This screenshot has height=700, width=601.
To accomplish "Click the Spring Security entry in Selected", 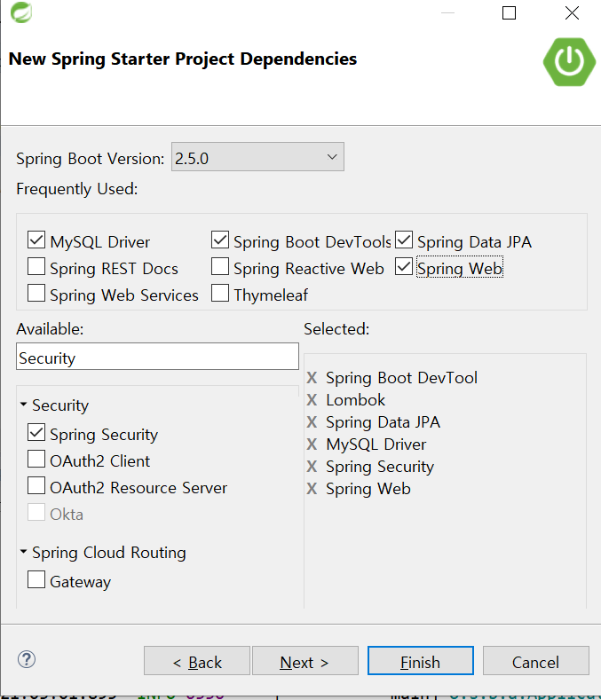I will pos(380,467).
